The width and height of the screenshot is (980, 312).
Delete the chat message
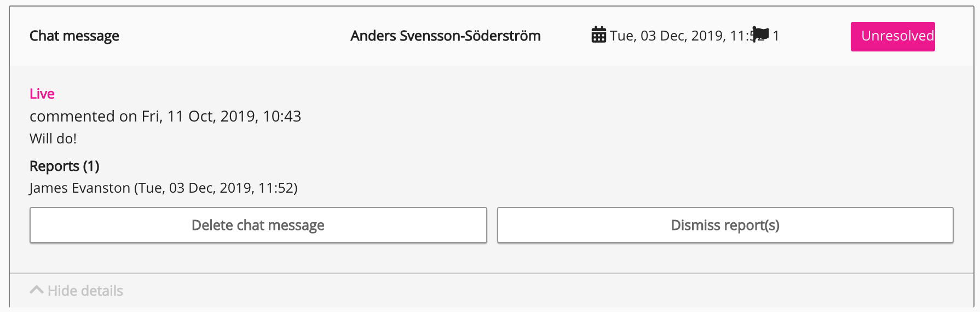258,225
